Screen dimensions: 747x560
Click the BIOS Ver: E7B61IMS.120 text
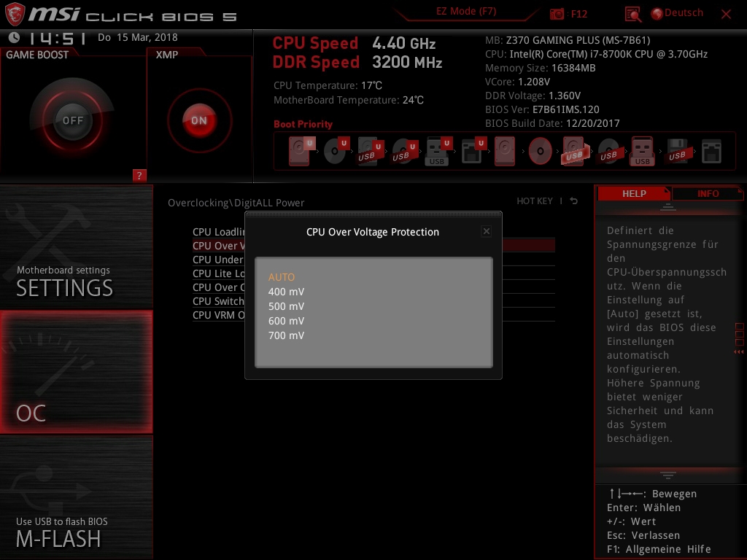[542, 109]
